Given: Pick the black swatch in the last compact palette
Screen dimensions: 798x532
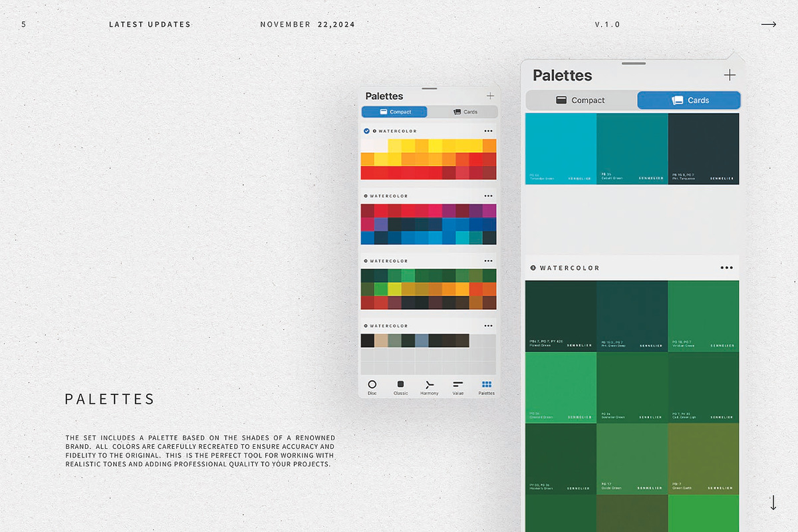Looking at the screenshot, I should tap(367, 340).
